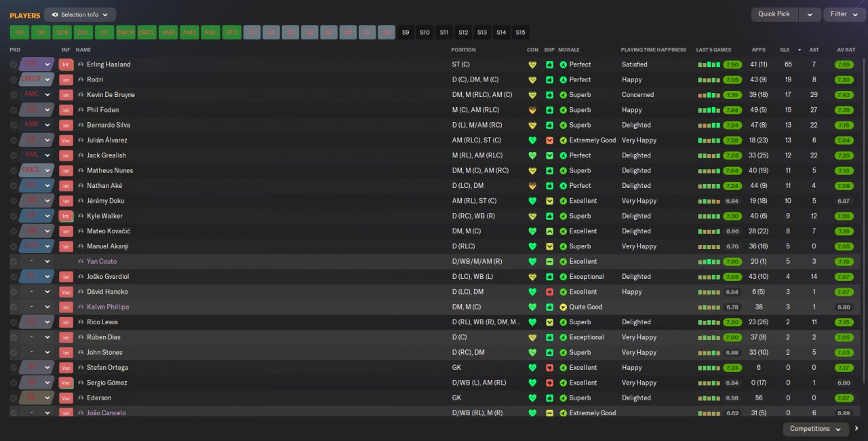868x441 pixels.
Task: Click match sharpness icon for Julián Álvarez
Action: tap(549, 140)
